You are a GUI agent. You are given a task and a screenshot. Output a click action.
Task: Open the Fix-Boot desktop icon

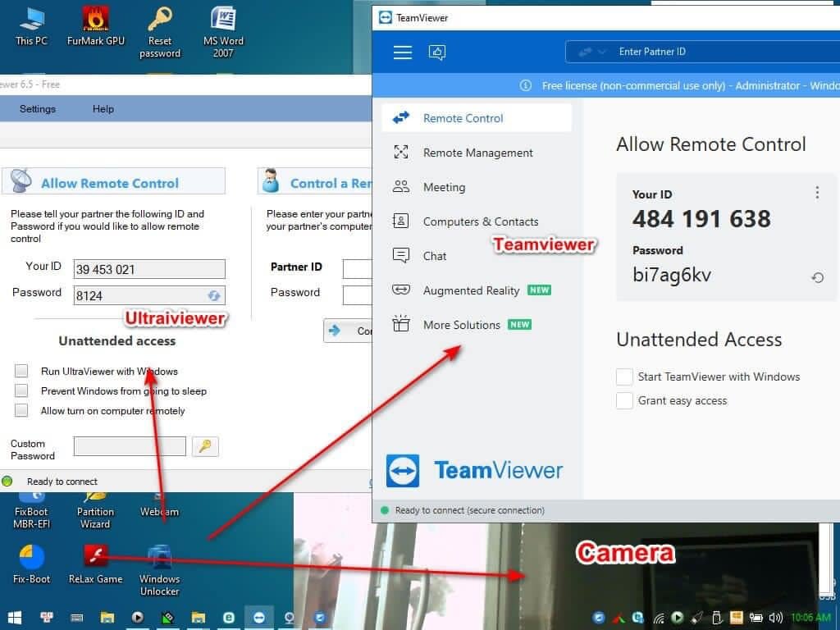pos(32,564)
